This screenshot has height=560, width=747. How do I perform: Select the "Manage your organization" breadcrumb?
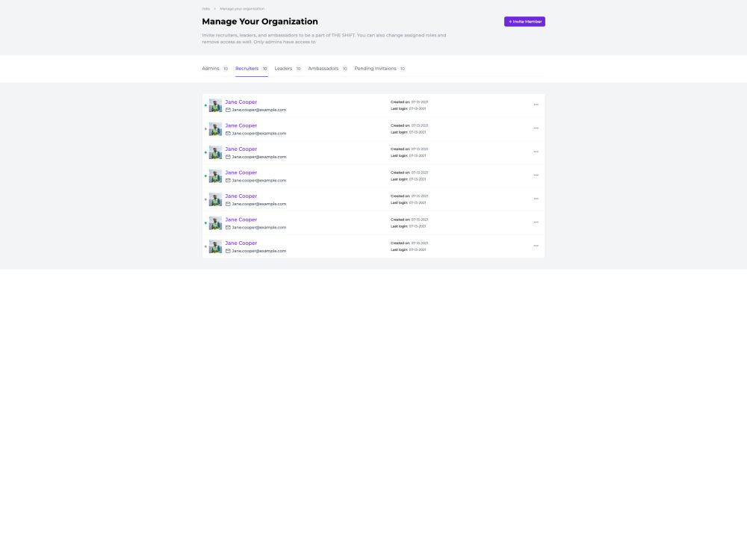[x=242, y=8]
